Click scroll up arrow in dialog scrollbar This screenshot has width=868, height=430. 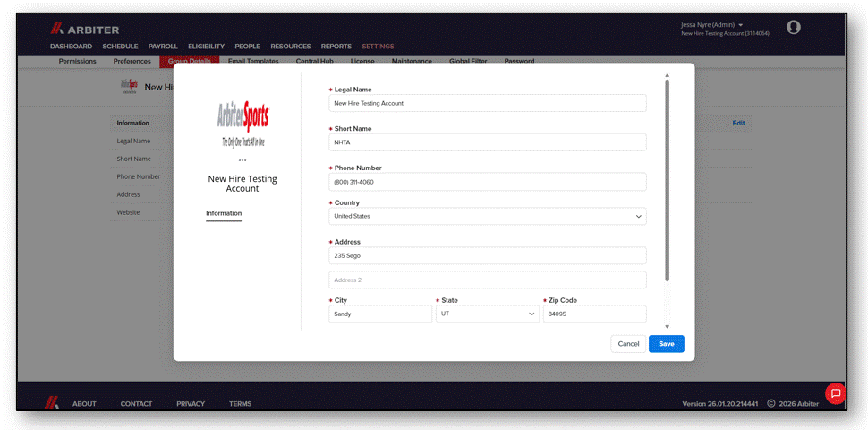667,75
